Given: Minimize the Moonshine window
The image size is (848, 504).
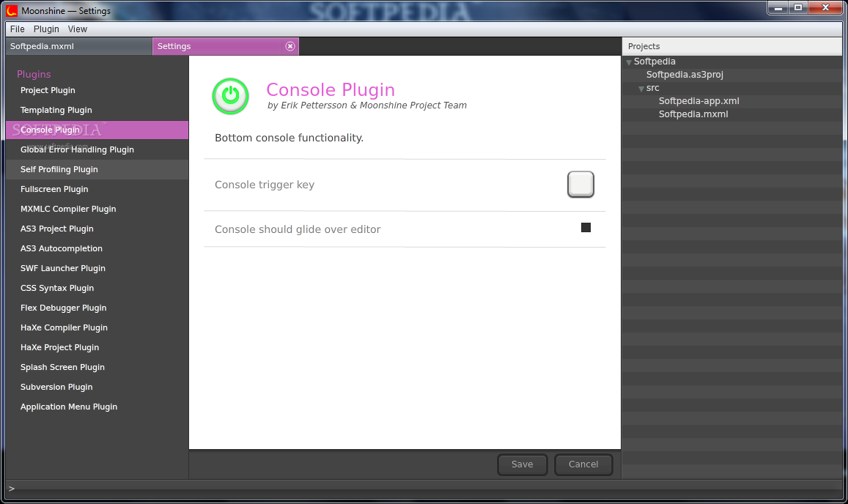Looking at the screenshot, I should (778, 7).
